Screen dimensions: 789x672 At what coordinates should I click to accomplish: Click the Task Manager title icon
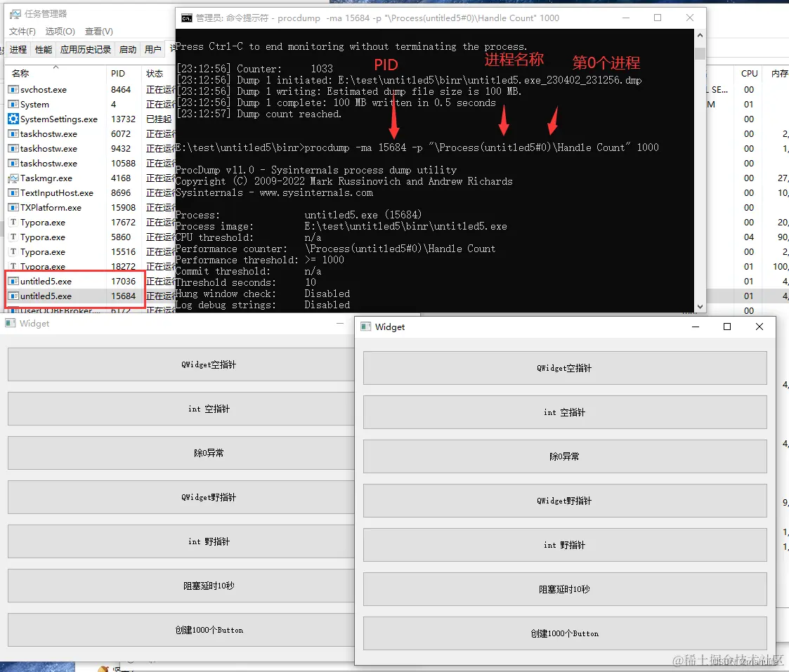click(15, 14)
